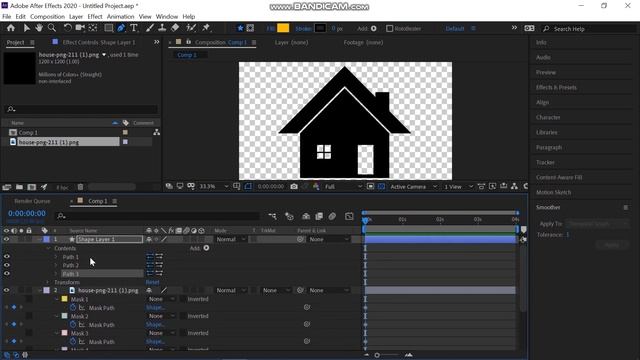
Task: Select the Zoom magnifier tool
Action: [52, 28]
